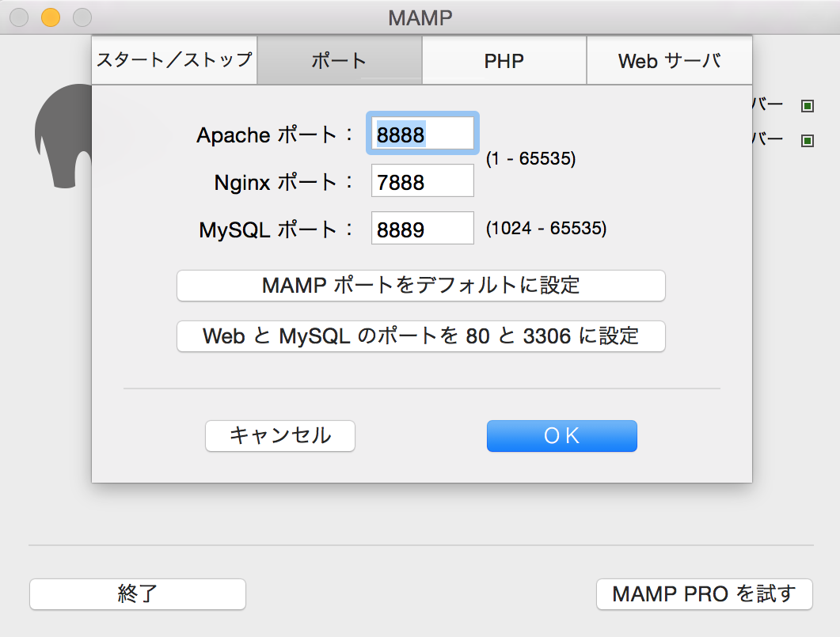Click the grayed close button of MAMP window
This screenshot has height=637, width=840.
tap(18, 16)
